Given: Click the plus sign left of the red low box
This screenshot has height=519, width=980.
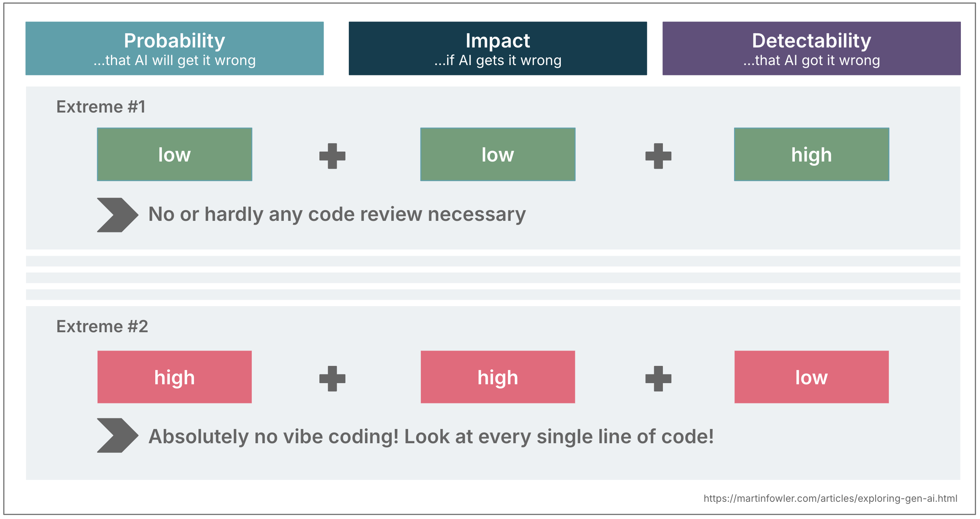Looking at the screenshot, I should click(658, 379).
